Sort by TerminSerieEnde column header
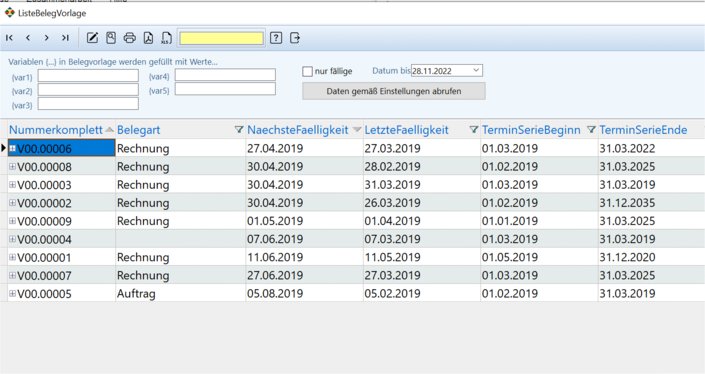 coord(643,130)
